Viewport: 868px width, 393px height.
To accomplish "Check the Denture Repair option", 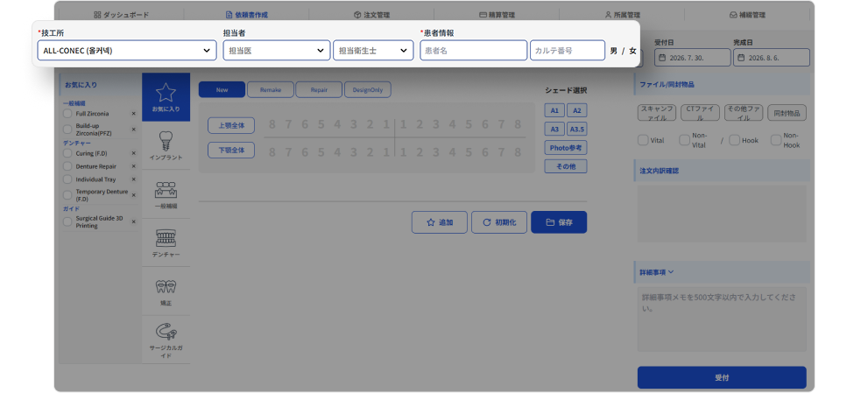I will [x=67, y=166].
